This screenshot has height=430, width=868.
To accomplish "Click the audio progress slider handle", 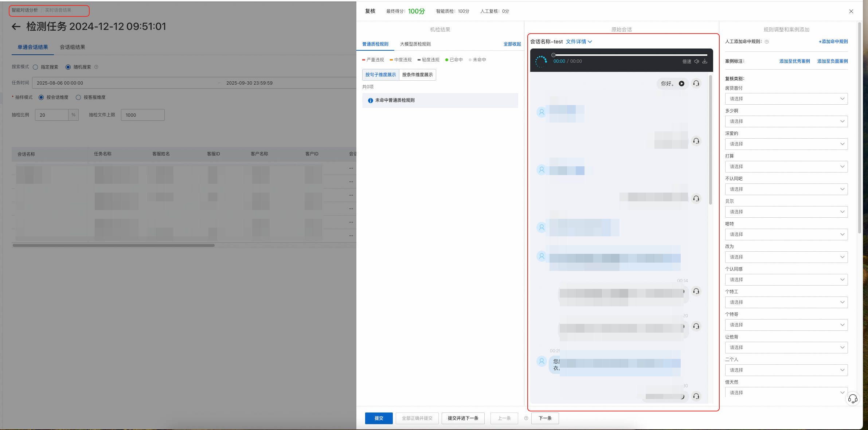I will point(554,55).
